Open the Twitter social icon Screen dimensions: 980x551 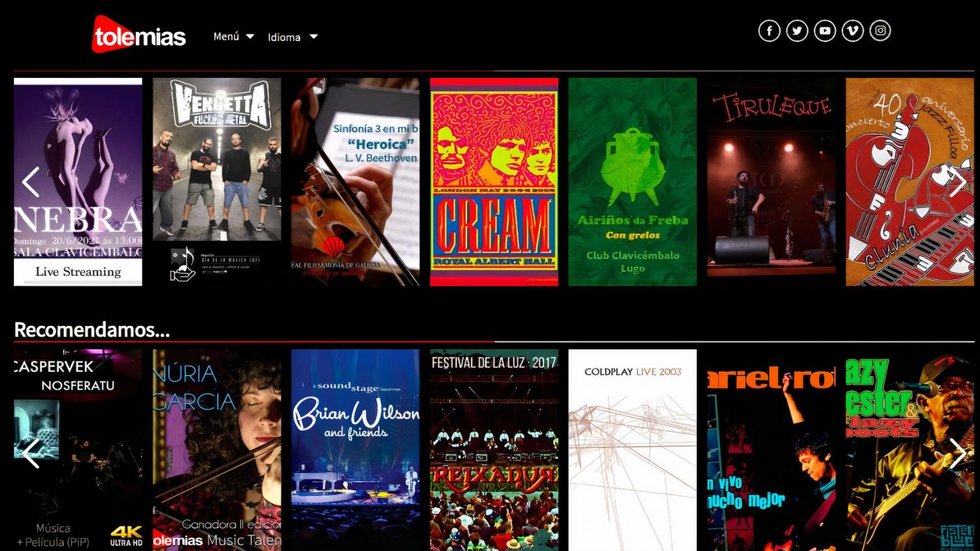(x=797, y=31)
